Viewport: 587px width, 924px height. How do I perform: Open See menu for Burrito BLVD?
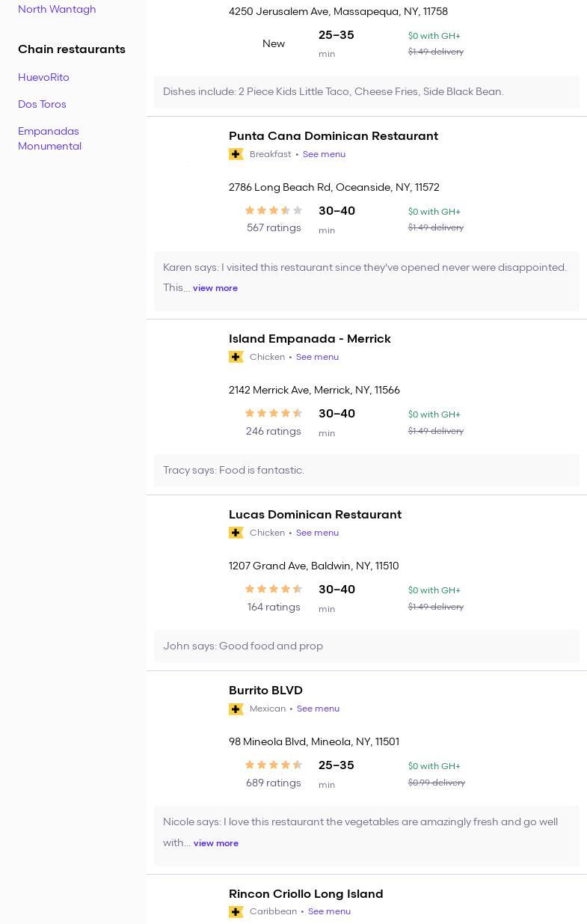point(318,709)
